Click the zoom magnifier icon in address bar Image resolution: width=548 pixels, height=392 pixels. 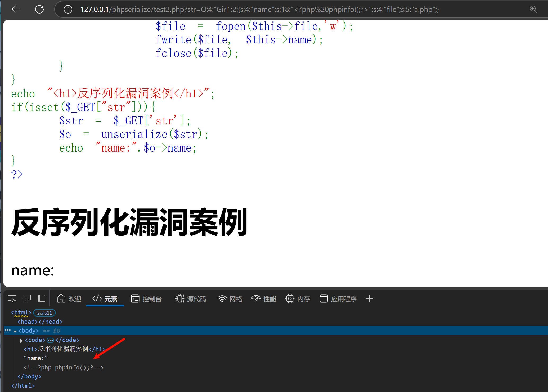pyautogui.click(x=533, y=9)
